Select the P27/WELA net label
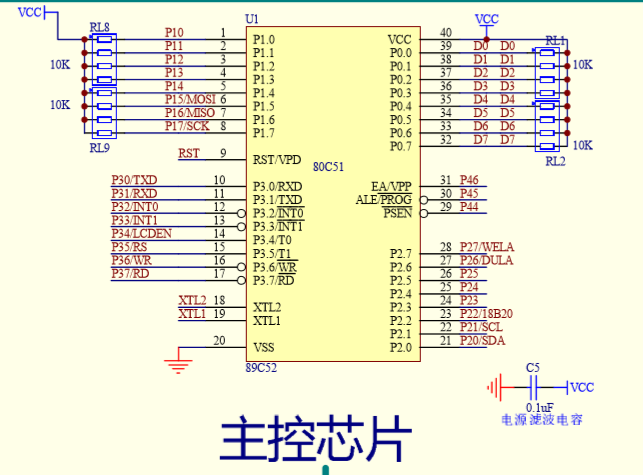The image size is (643, 475). tap(487, 247)
